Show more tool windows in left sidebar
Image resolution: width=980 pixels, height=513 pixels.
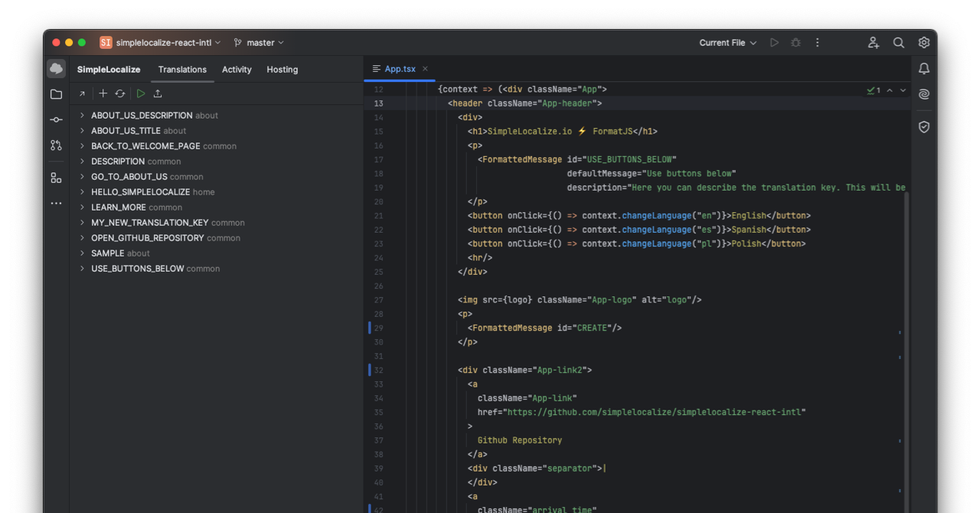click(56, 204)
